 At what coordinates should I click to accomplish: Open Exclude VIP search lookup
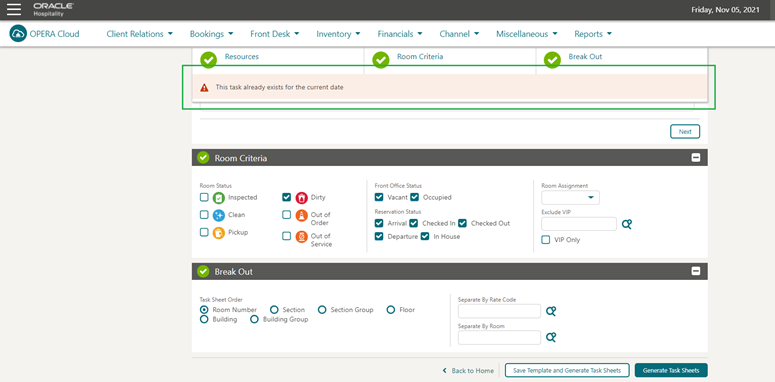click(x=627, y=224)
